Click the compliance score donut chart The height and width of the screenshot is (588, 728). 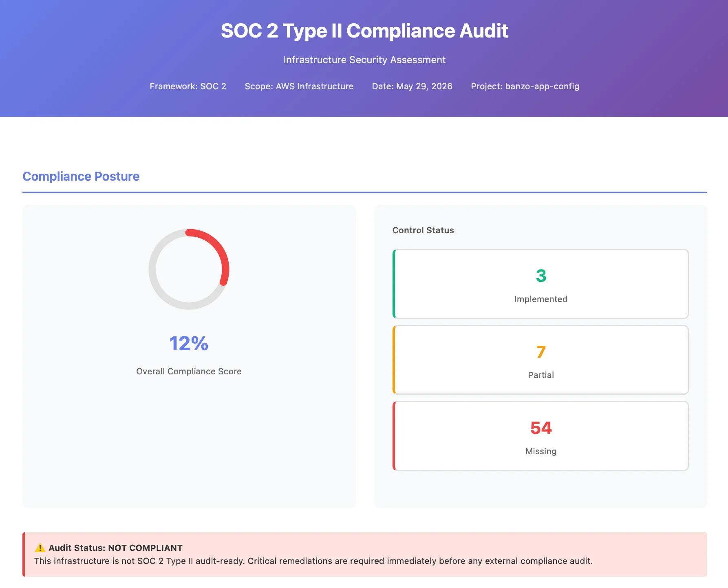pos(189,269)
